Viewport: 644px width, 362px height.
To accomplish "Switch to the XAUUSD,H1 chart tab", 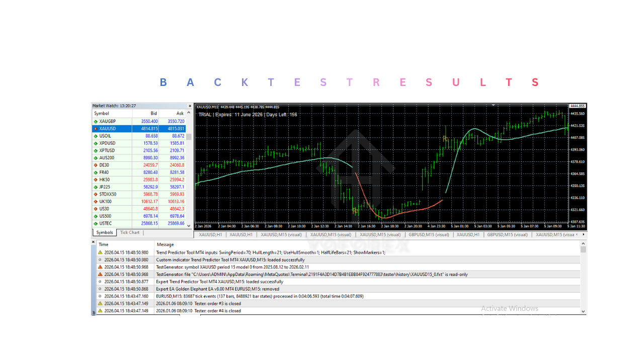I will [210, 234].
